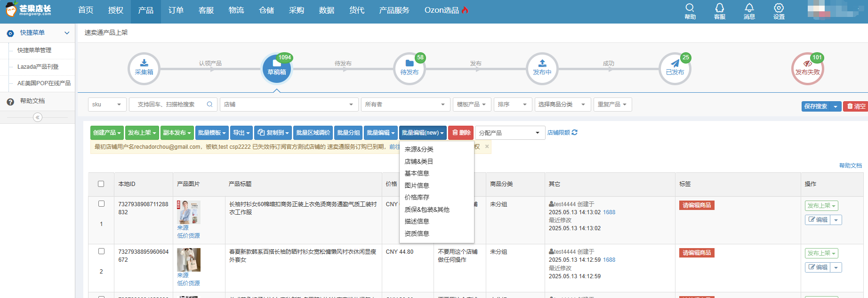Click the 保存搜索 button
The height and width of the screenshot is (298, 868).
click(x=816, y=106)
